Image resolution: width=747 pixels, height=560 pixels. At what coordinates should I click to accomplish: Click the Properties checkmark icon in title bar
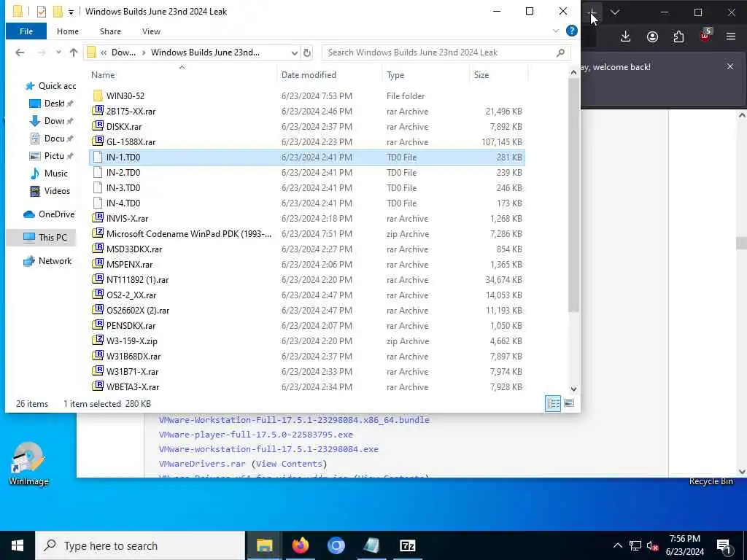[42, 11]
